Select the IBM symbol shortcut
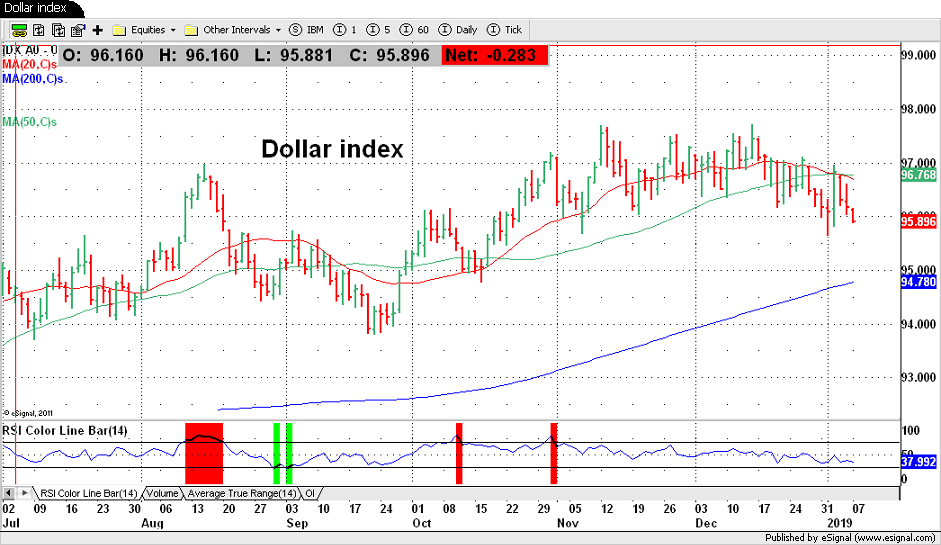 [306, 29]
